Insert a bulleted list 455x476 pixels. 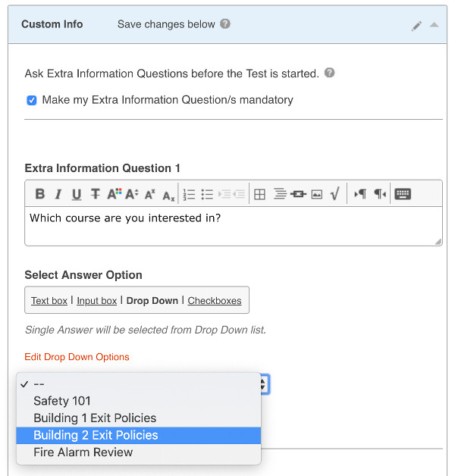click(207, 194)
